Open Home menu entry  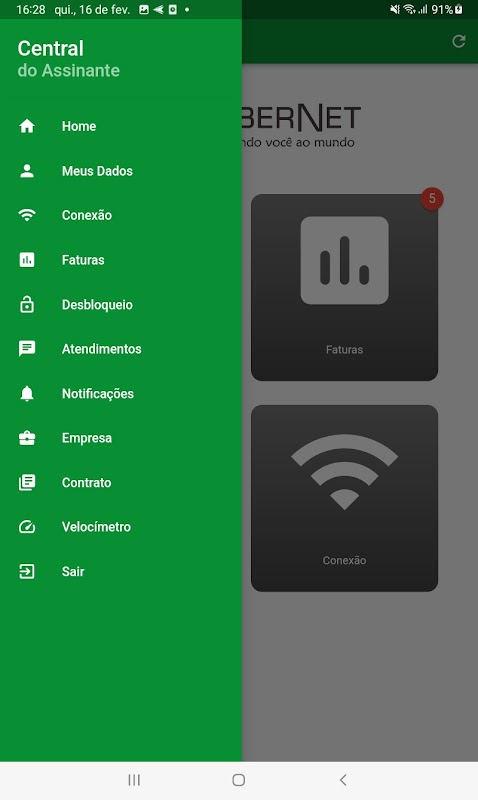79,126
